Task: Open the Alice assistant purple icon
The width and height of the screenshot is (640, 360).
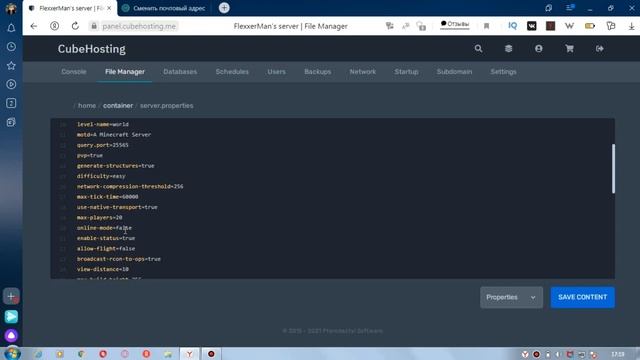Action: pos(11,336)
